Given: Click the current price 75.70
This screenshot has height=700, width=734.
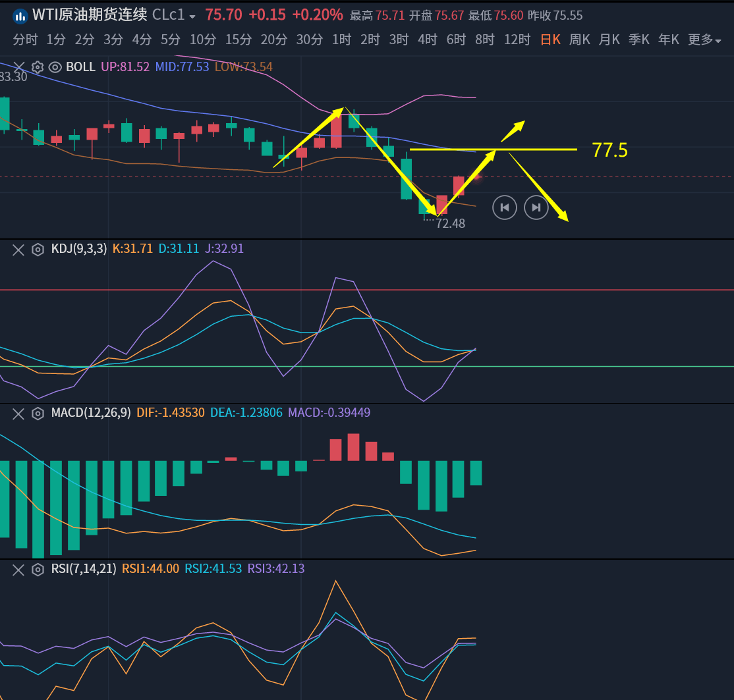Looking at the screenshot, I should (x=224, y=15).
